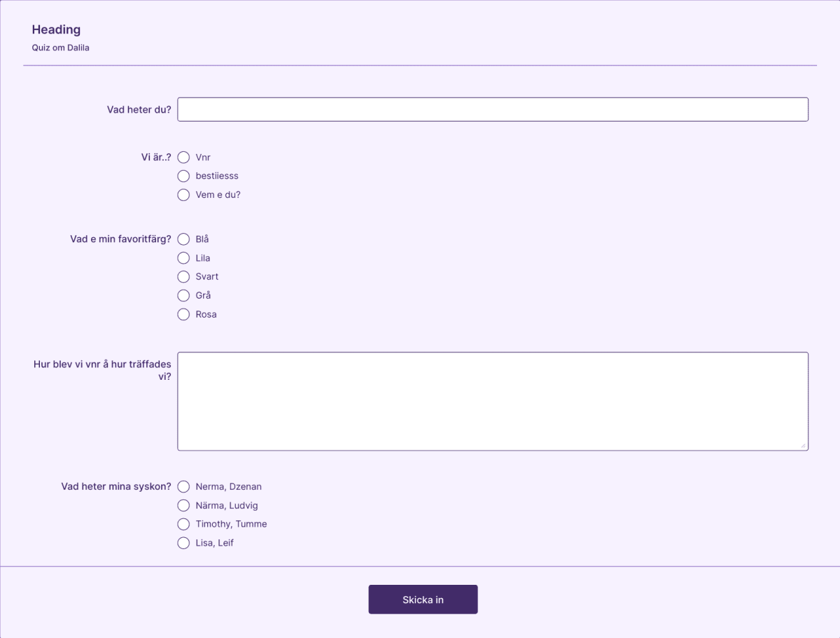
Task: Pick "Lisa, Leif" as the answer
Action: tap(183, 542)
